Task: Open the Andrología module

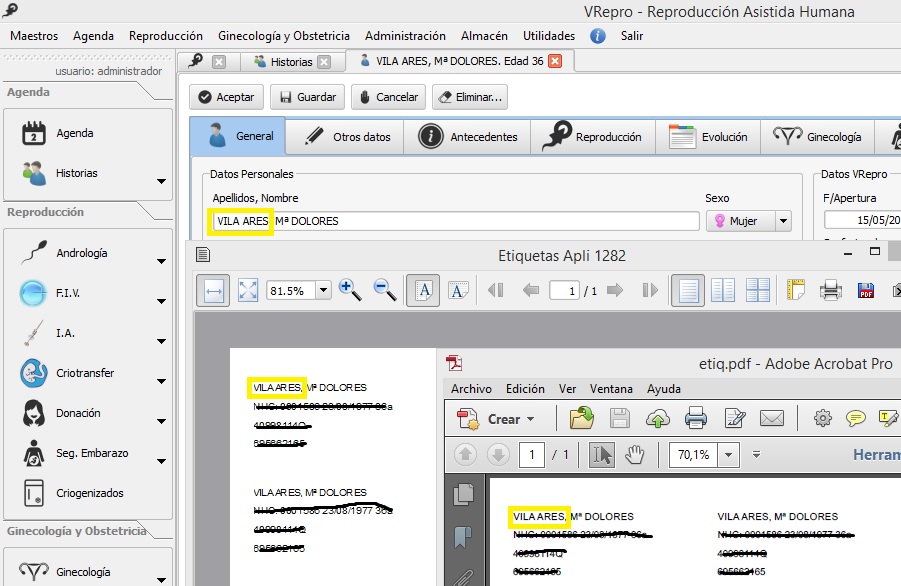Action: tap(82, 253)
